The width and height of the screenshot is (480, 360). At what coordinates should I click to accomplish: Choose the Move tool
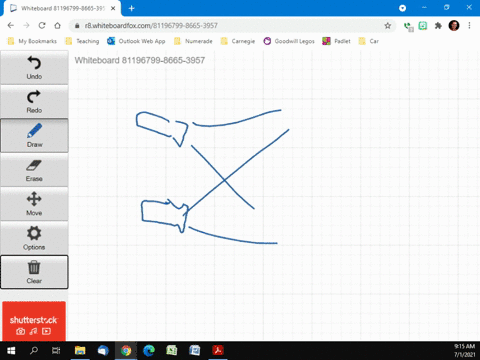click(34, 204)
